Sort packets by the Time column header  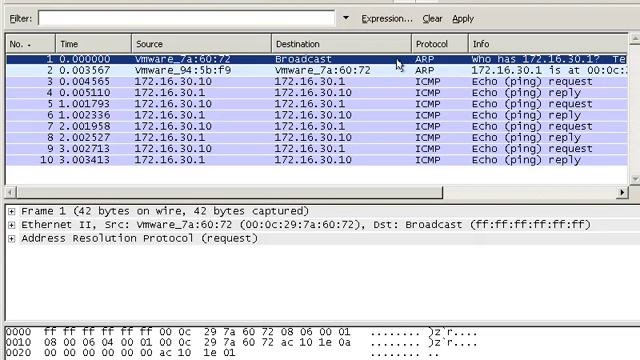pyautogui.click(x=93, y=44)
